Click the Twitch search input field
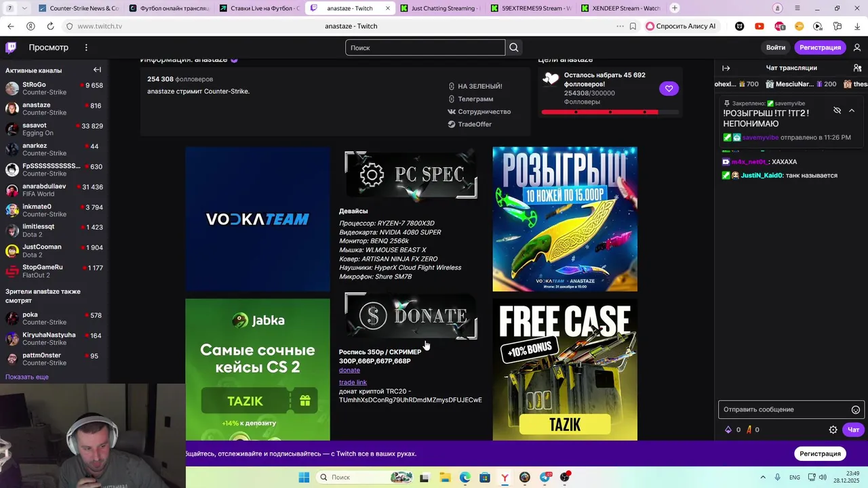 click(x=425, y=47)
